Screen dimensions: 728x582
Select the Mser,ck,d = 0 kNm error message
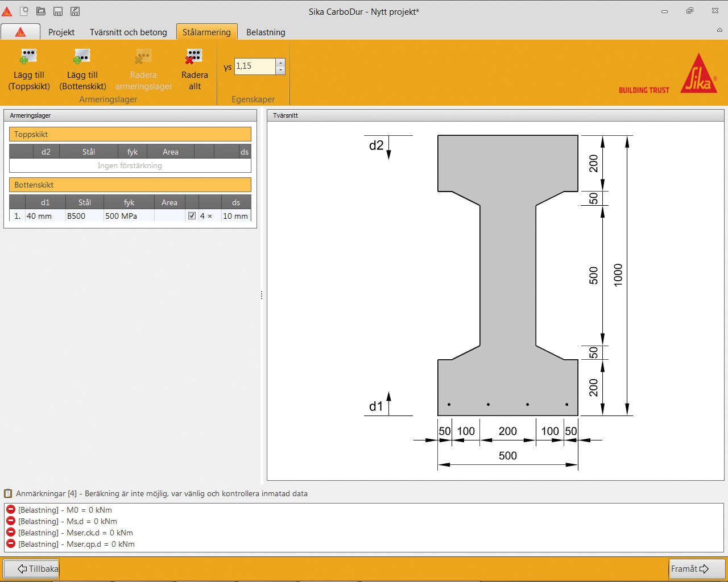(x=76, y=533)
